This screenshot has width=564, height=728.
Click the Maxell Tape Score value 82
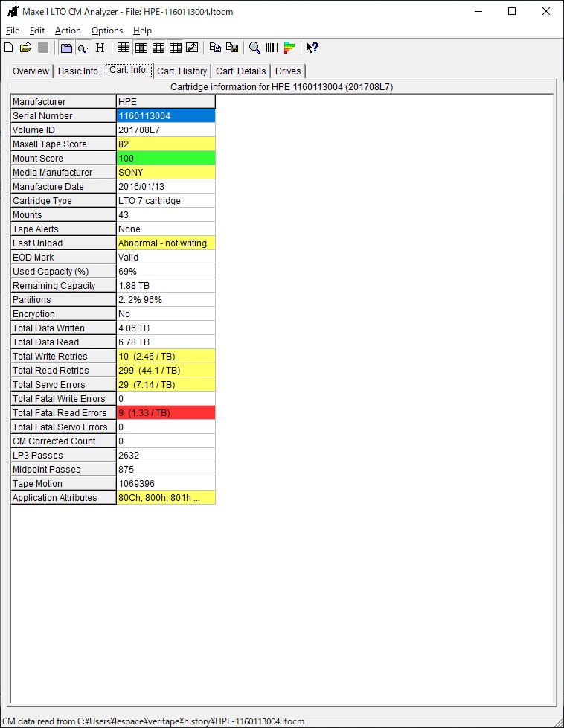[x=166, y=144]
